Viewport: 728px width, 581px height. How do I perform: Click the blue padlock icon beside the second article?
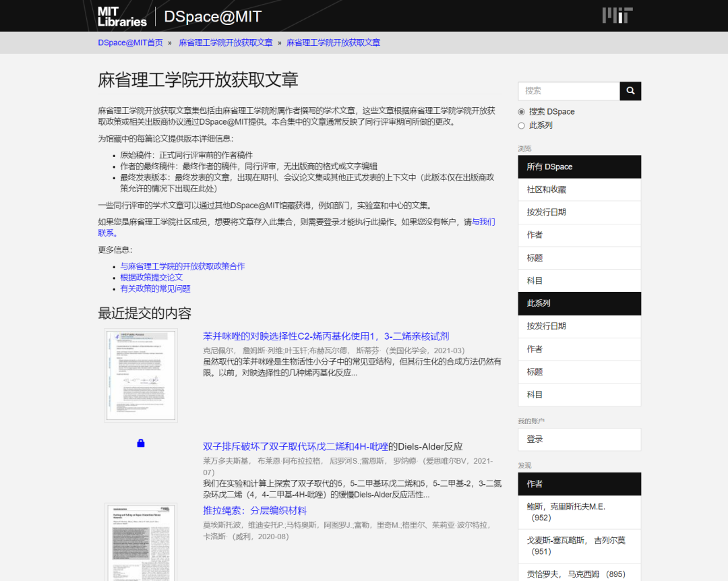tap(141, 443)
